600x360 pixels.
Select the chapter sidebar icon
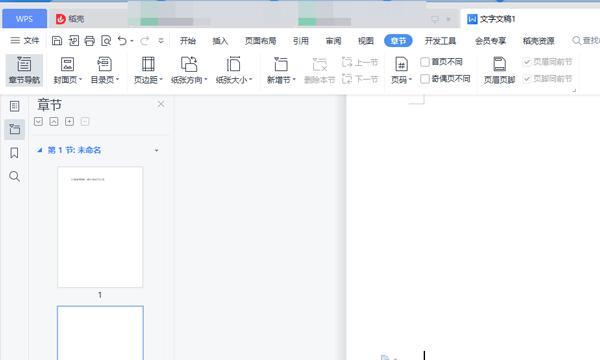point(15,129)
